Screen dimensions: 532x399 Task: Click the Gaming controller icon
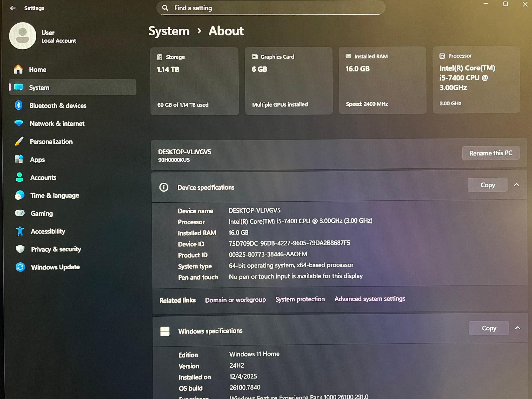pyautogui.click(x=20, y=213)
